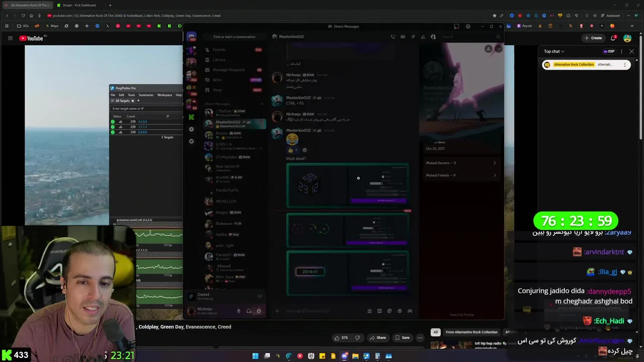644x362 pixels.
Task: Expand Mutual Servers — 3
Action: [x=461, y=163]
